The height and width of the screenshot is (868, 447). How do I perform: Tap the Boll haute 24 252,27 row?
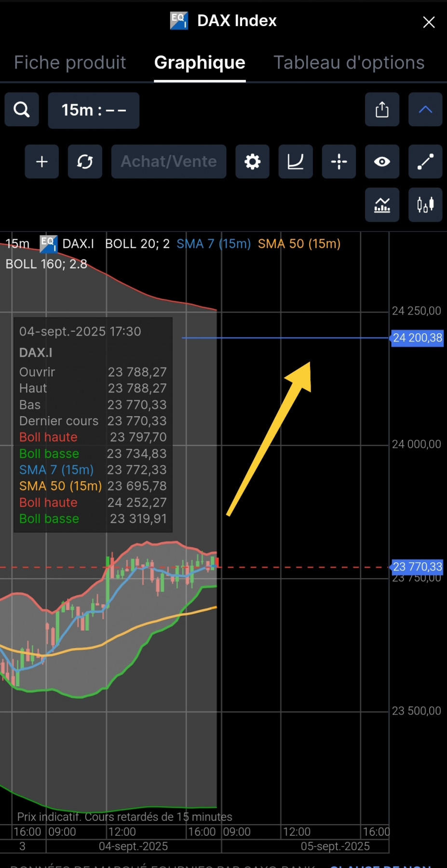click(x=93, y=502)
